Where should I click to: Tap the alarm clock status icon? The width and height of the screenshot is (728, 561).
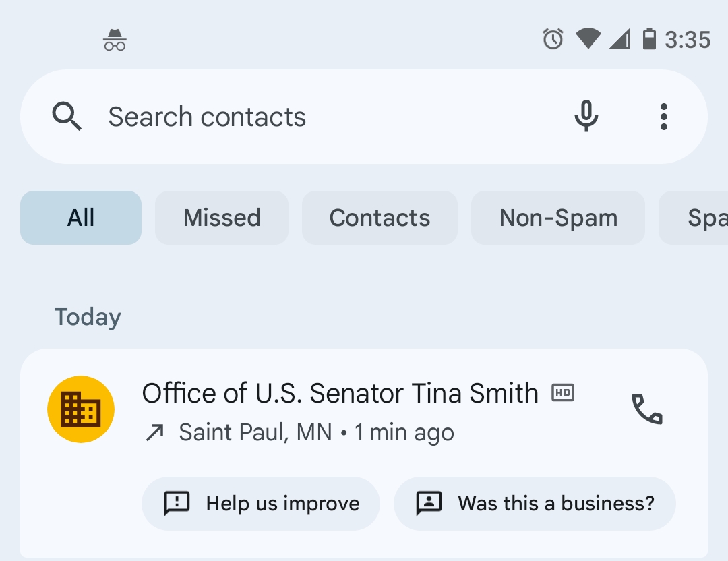tap(553, 39)
